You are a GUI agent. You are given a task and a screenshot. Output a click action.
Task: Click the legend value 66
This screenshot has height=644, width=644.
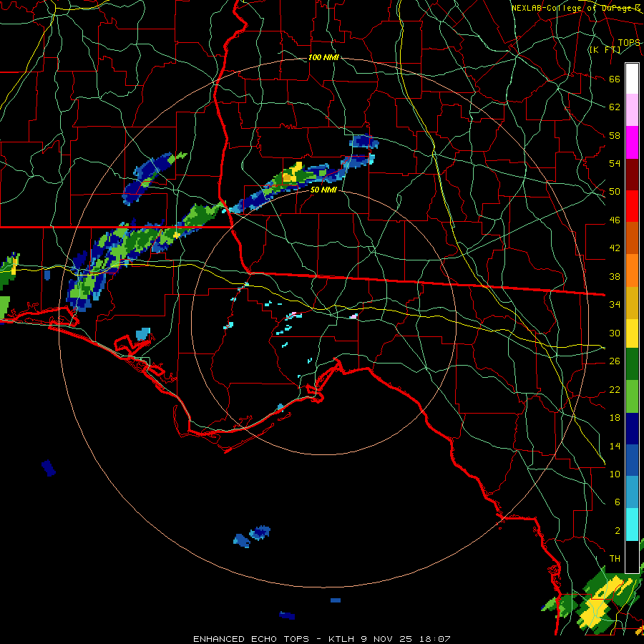615,79
